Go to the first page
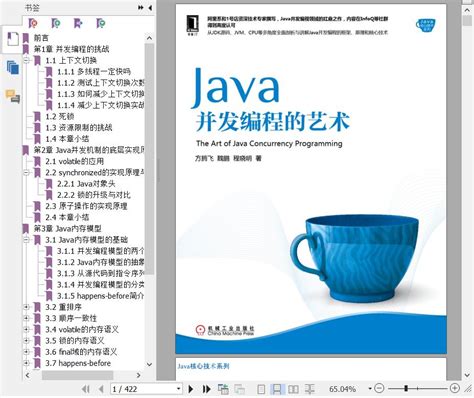 tap(86, 389)
